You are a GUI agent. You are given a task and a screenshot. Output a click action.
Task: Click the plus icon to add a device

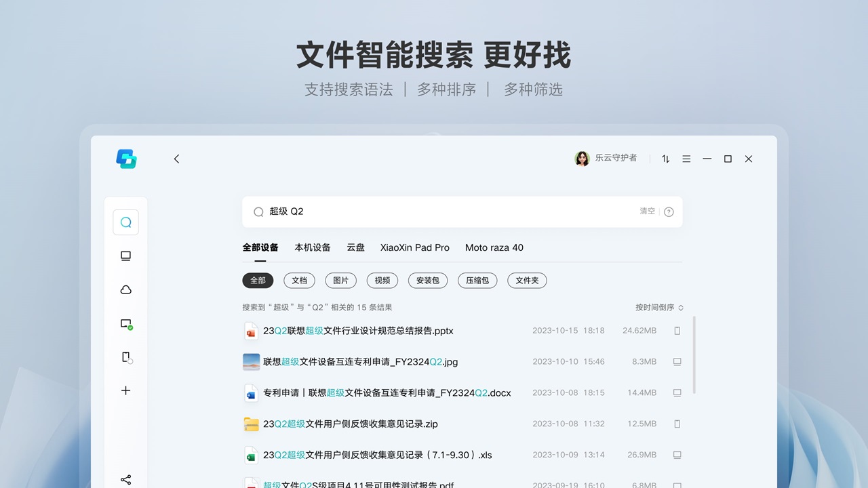(125, 390)
